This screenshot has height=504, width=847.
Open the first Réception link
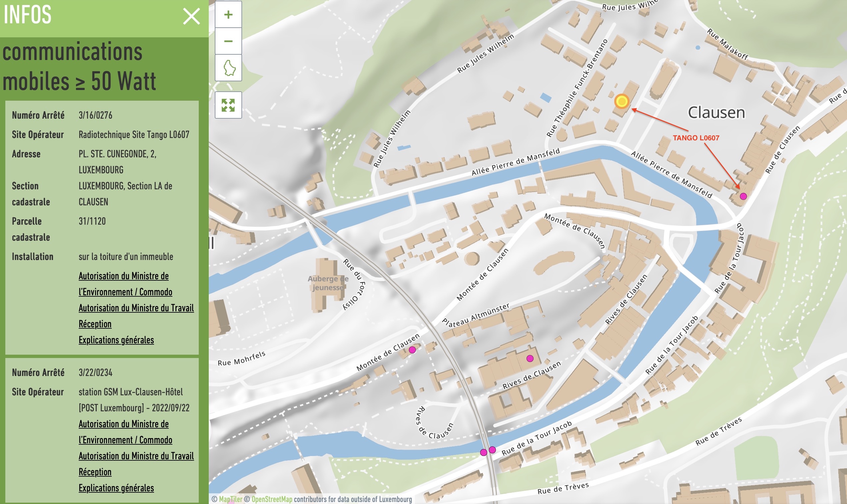point(95,324)
